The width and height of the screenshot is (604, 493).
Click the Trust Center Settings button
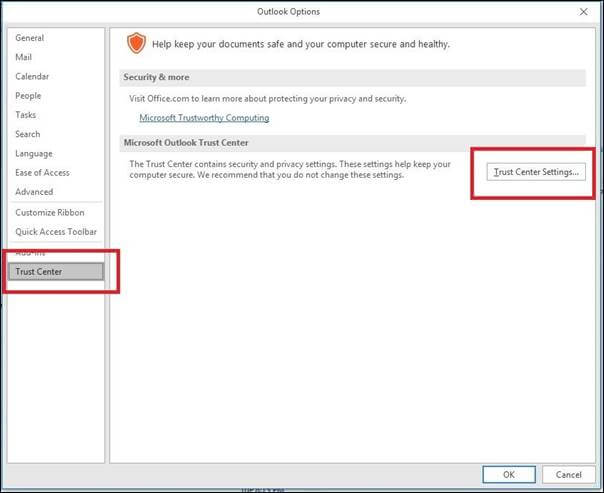[536, 172]
